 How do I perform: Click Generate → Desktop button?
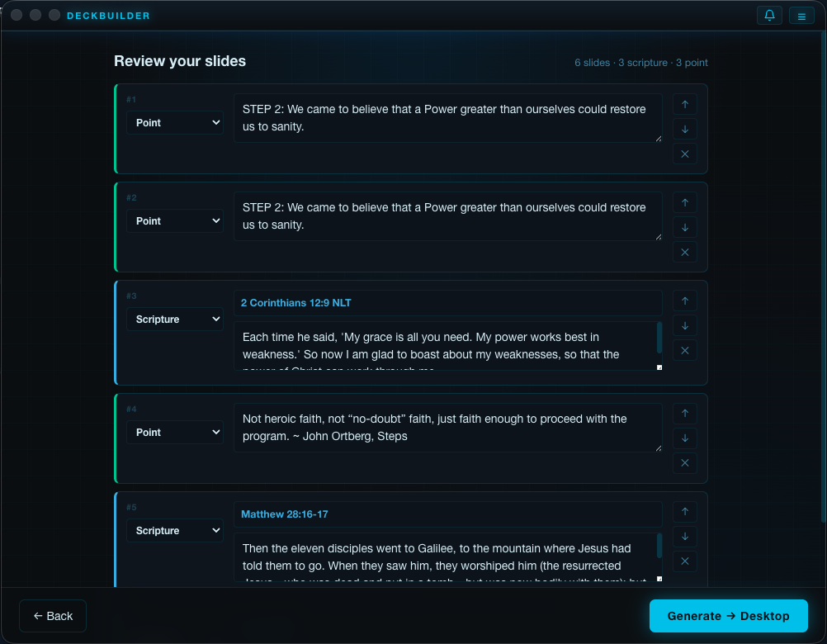pos(729,616)
